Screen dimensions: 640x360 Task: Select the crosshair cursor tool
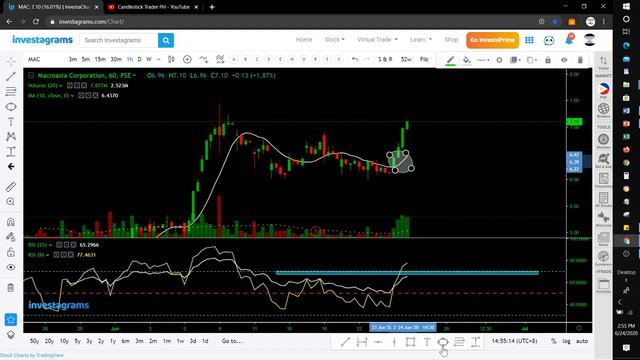(x=11, y=61)
